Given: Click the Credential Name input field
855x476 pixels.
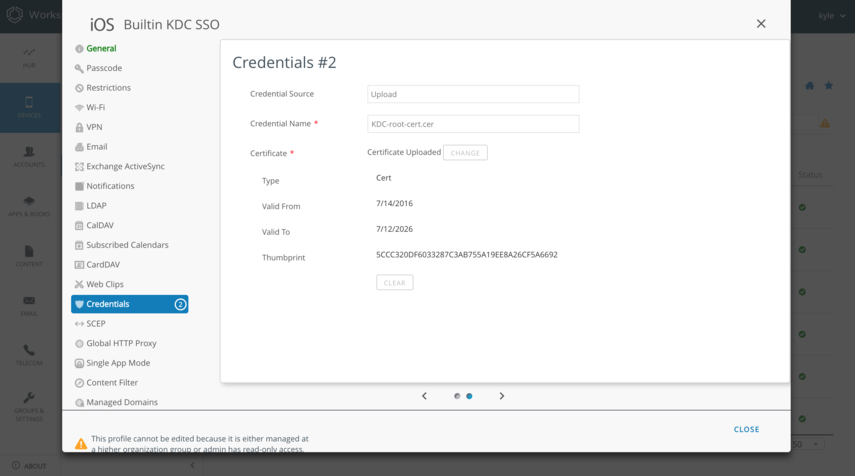Looking at the screenshot, I should pos(473,124).
